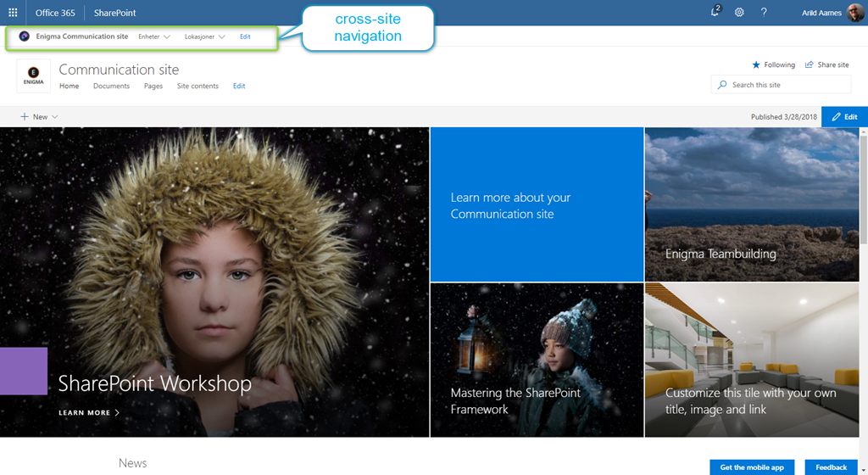The width and height of the screenshot is (868, 475).
Task: Click in the Search this site box
Action: tap(781, 85)
